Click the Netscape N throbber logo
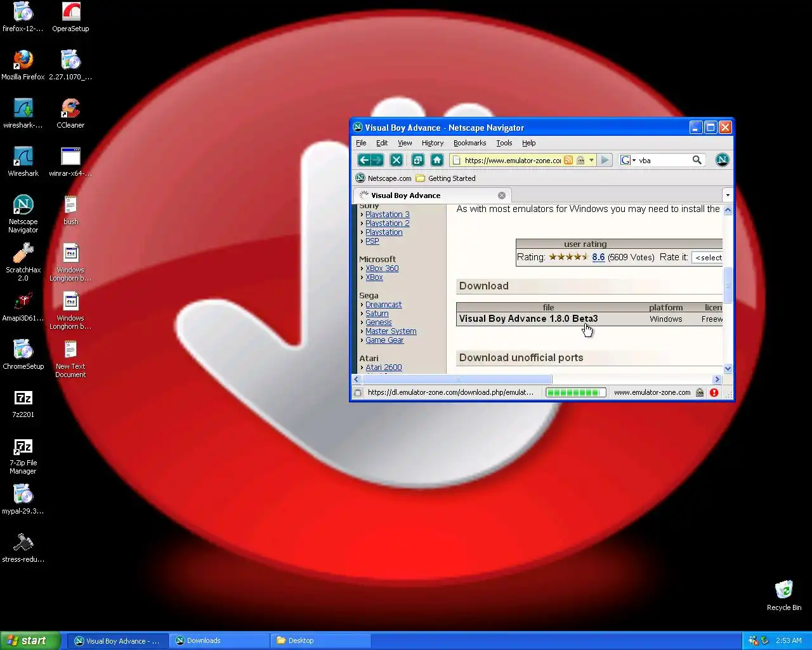This screenshot has width=812, height=650. click(x=722, y=160)
